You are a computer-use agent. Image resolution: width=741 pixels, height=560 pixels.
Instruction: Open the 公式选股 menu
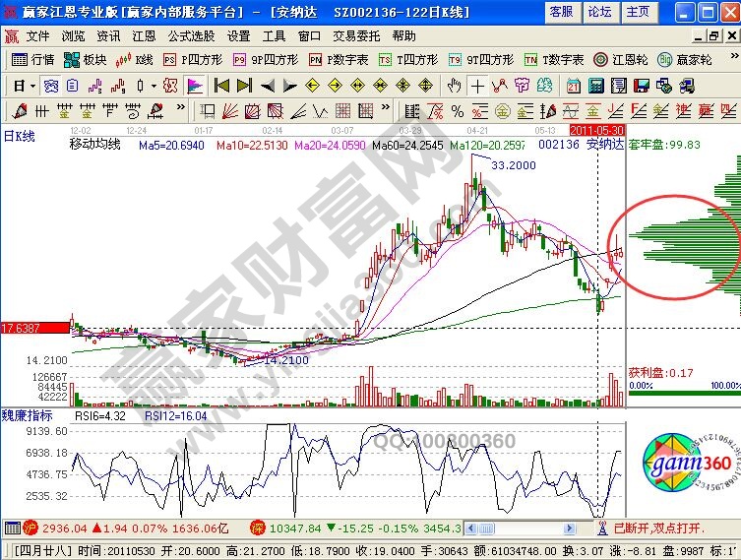point(190,35)
